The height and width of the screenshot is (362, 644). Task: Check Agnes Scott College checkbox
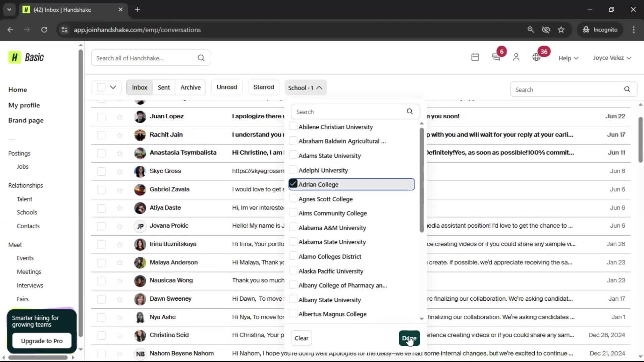pyautogui.click(x=293, y=198)
